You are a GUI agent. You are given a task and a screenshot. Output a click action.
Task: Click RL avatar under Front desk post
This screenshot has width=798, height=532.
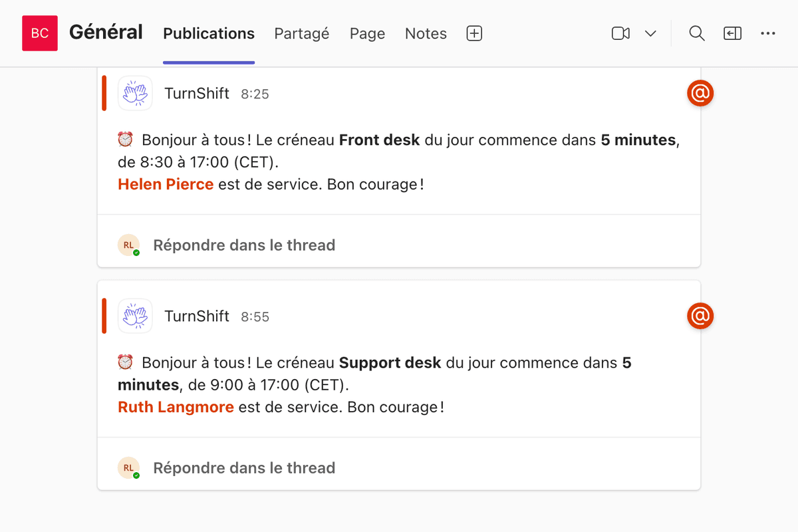128,245
